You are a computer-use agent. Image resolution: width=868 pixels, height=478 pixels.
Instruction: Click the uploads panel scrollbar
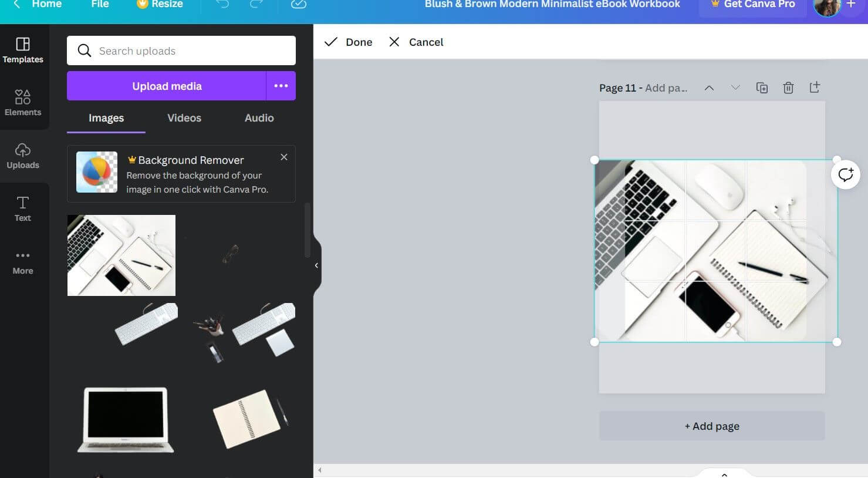click(x=307, y=230)
